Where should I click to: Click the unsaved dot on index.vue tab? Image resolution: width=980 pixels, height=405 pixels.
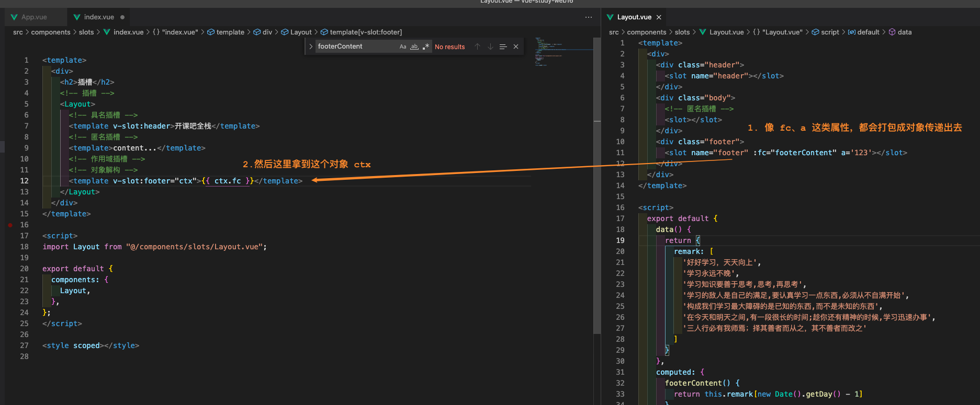click(x=122, y=17)
